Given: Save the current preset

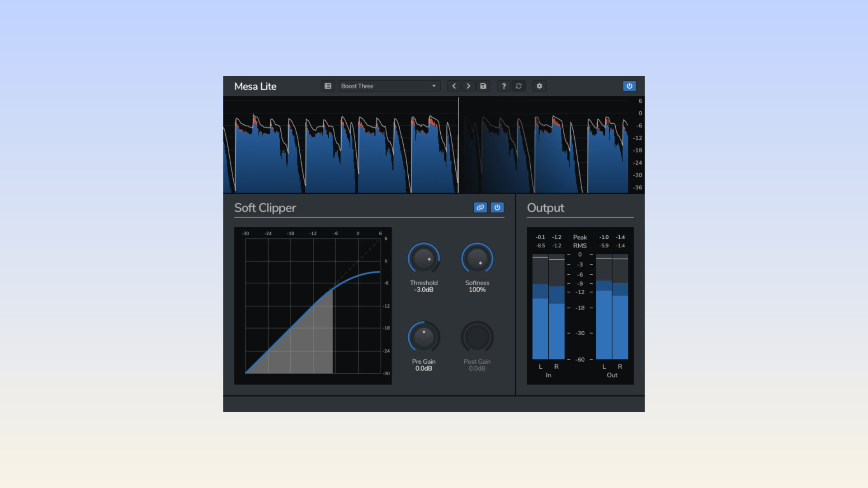Looking at the screenshot, I should pyautogui.click(x=483, y=86).
